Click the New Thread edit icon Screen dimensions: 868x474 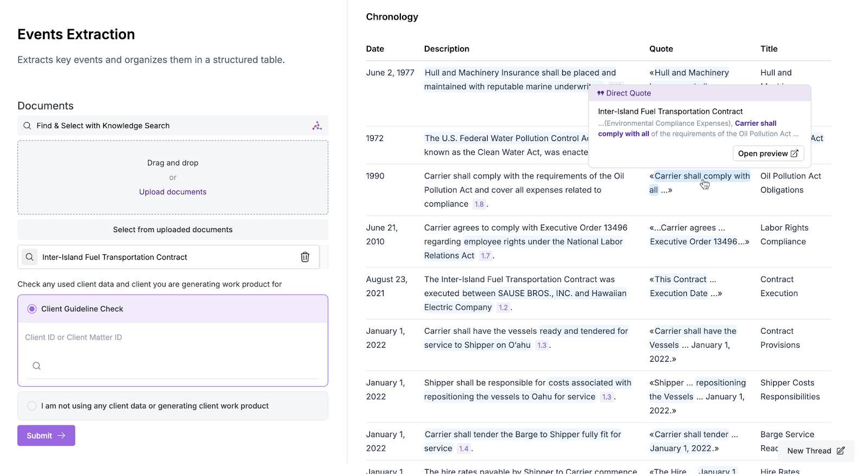click(840, 451)
